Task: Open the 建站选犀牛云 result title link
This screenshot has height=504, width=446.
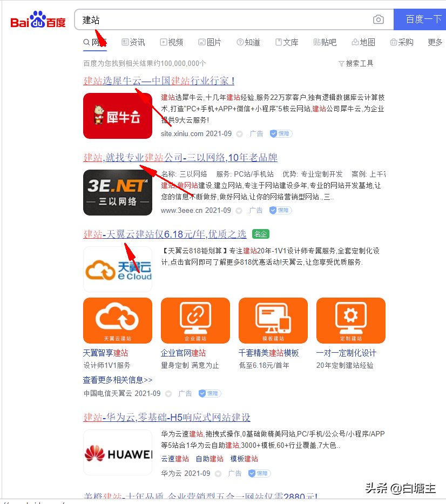Action: pos(159,80)
